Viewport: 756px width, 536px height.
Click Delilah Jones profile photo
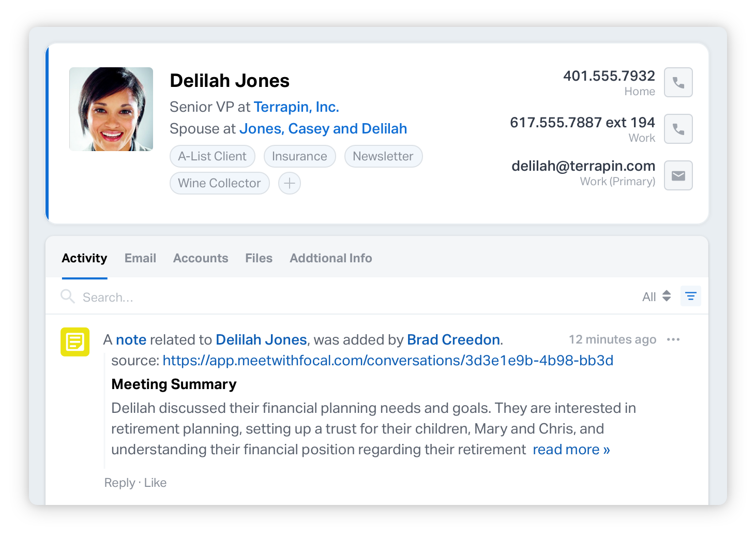[111, 109]
